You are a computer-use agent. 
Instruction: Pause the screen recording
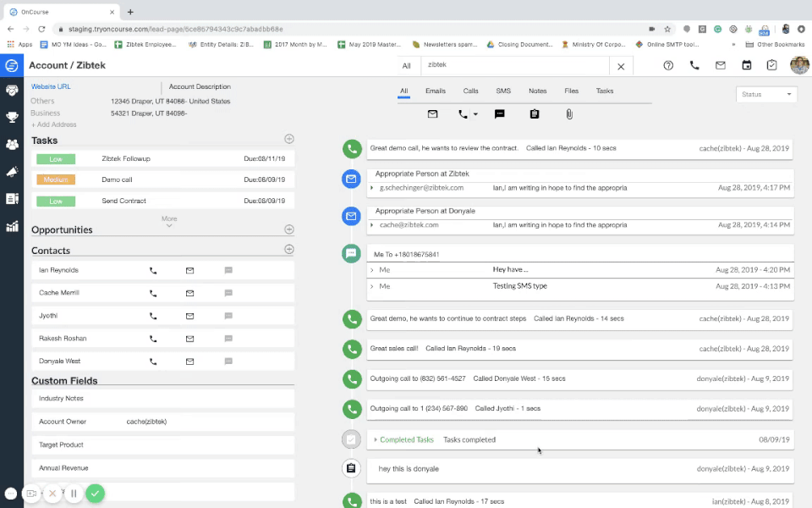click(x=74, y=493)
